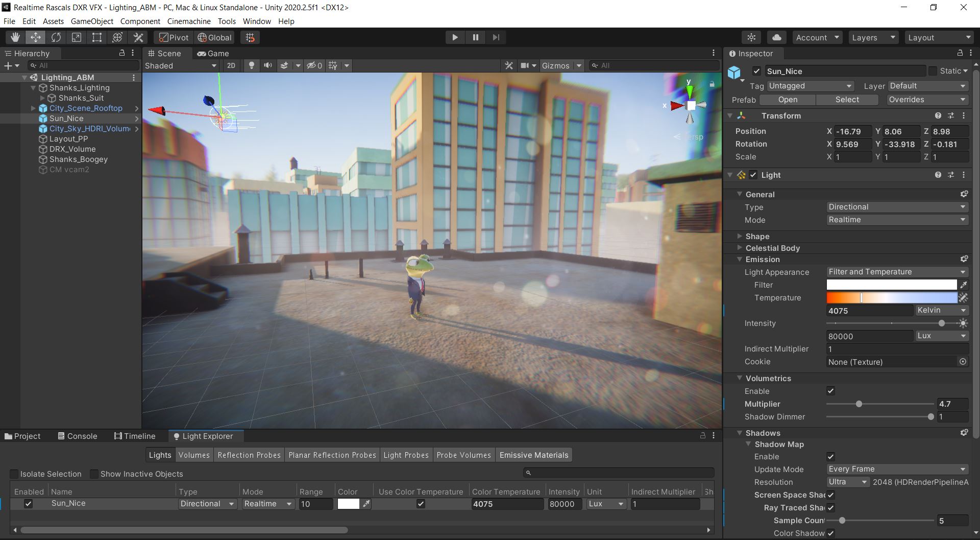Switch to the Game tab
The width and height of the screenshot is (980, 540).
[213, 53]
